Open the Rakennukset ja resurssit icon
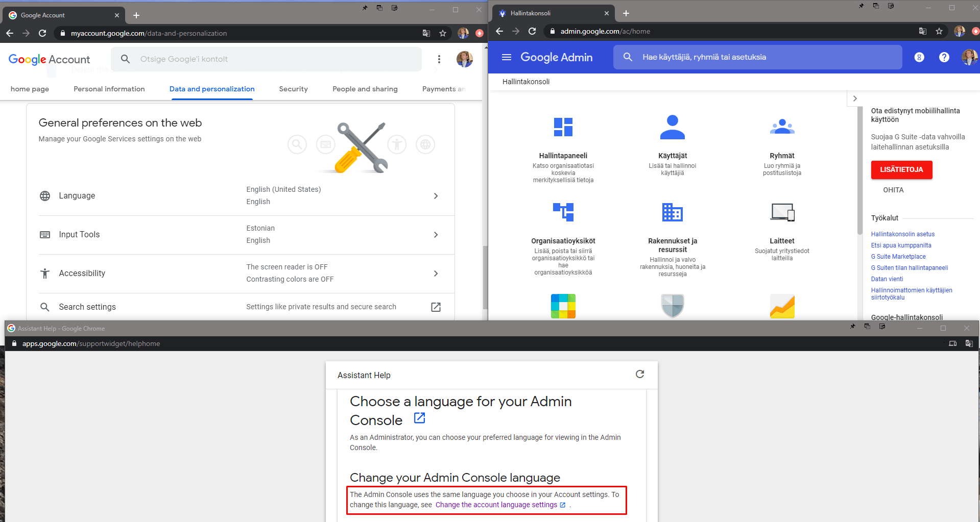Screen dimensions: 980x522 tap(672, 212)
